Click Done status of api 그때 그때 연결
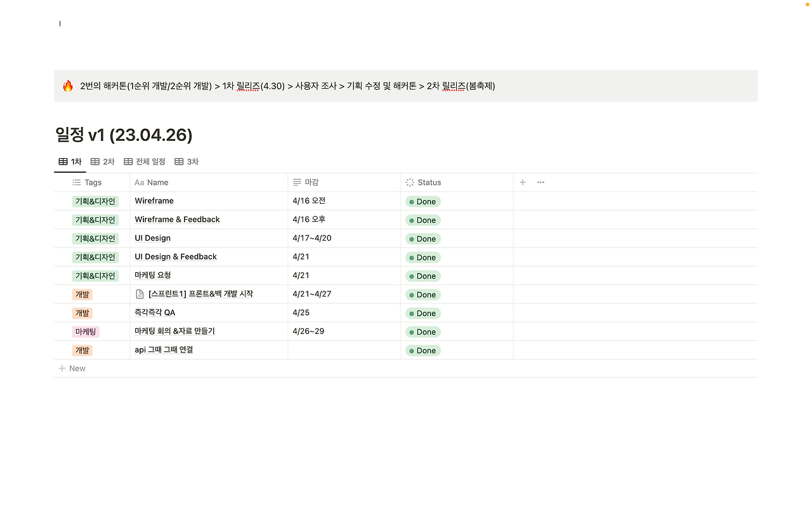Viewport: 812px width, 508px height. [x=423, y=351]
